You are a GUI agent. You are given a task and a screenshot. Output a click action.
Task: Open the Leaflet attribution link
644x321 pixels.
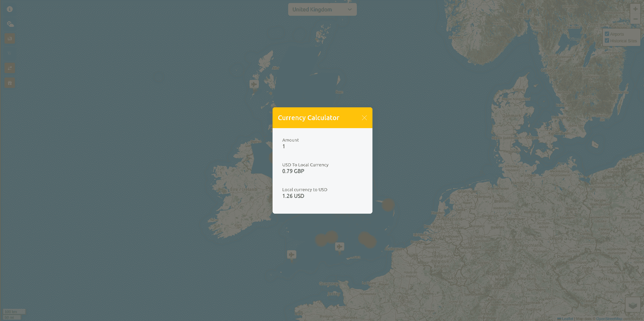(567, 319)
